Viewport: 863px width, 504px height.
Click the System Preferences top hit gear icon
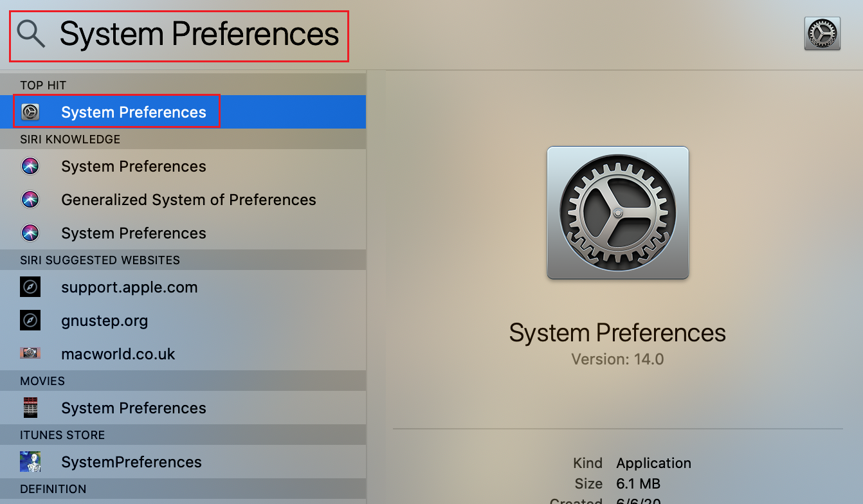pos(30,112)
